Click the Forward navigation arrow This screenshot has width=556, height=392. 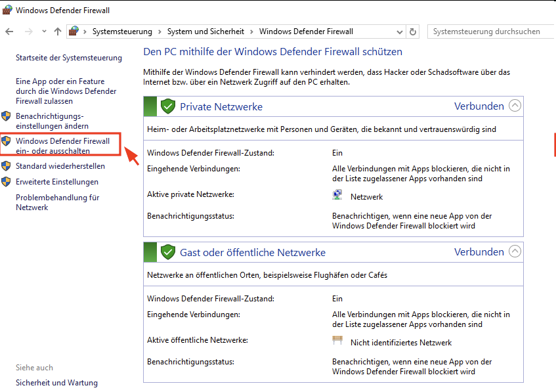click(x=29, y=32)
